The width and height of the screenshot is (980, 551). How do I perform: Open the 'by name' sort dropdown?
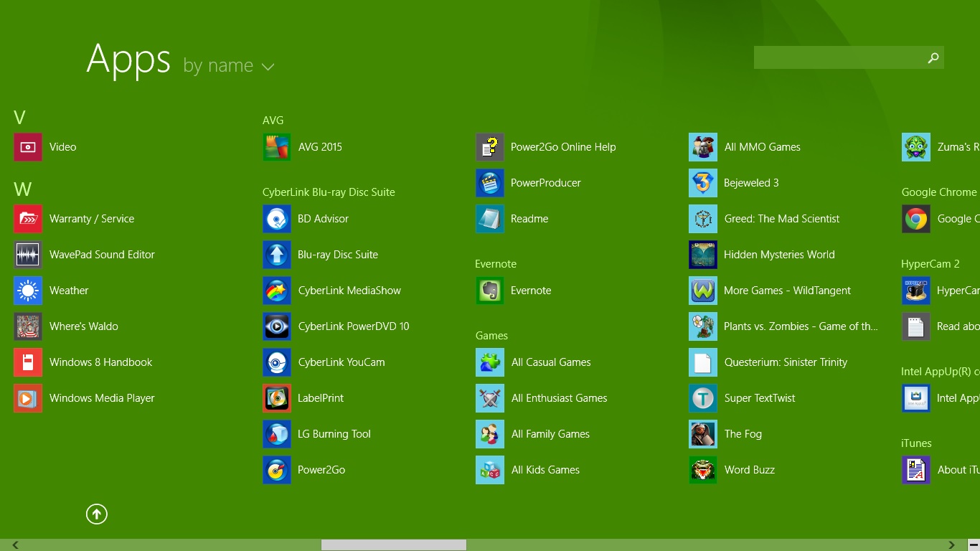tap(229, 66)
